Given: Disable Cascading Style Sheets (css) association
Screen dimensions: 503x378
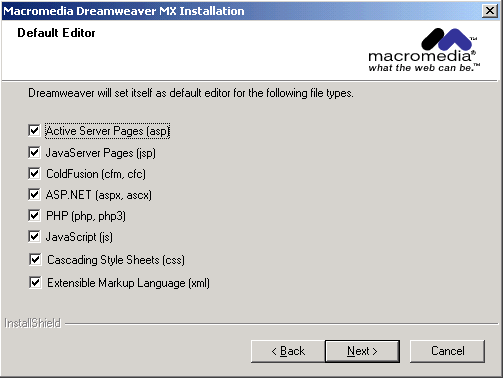Looking at the screenshot, I should [x=35, y=259].
